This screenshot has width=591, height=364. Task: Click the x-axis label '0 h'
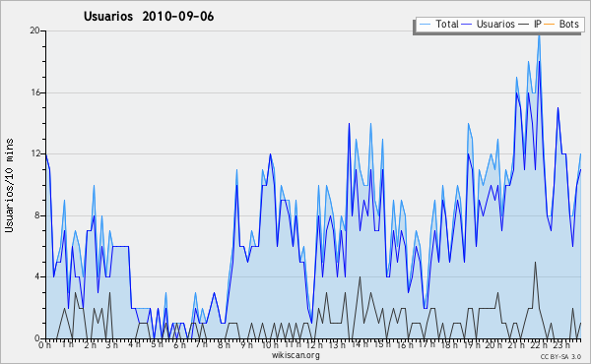[45, 344]
